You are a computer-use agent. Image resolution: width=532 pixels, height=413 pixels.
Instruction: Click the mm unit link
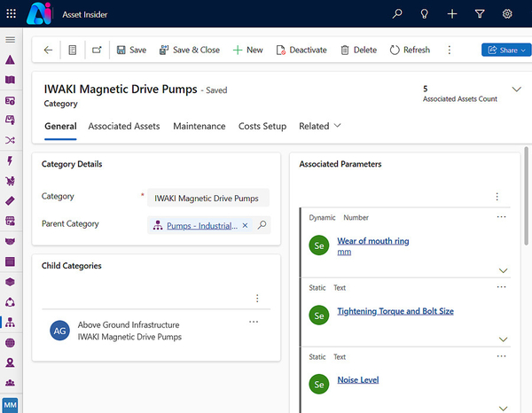(344, 252)
